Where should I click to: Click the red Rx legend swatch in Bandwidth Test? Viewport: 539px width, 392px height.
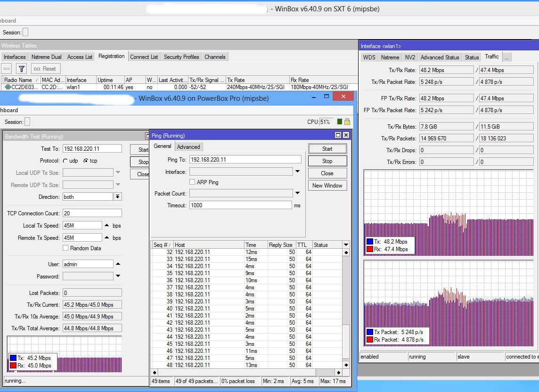tap(13, 366)
